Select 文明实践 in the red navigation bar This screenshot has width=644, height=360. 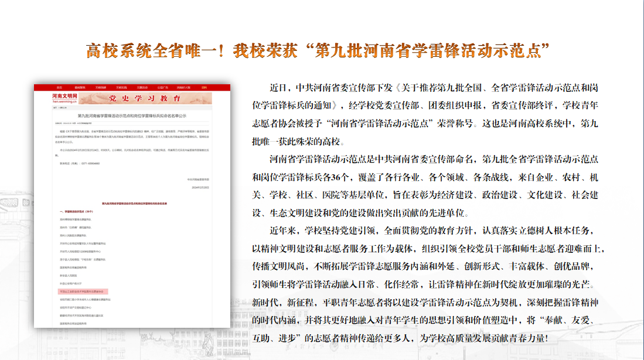[x=121, y=87]
